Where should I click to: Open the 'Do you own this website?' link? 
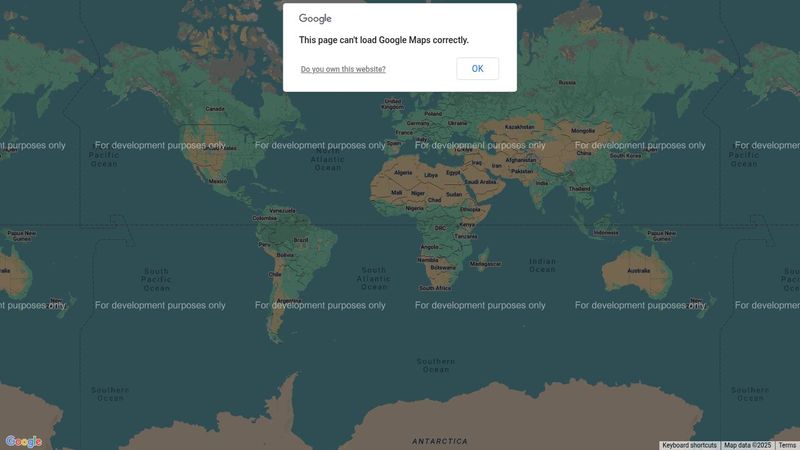(343, 70)
